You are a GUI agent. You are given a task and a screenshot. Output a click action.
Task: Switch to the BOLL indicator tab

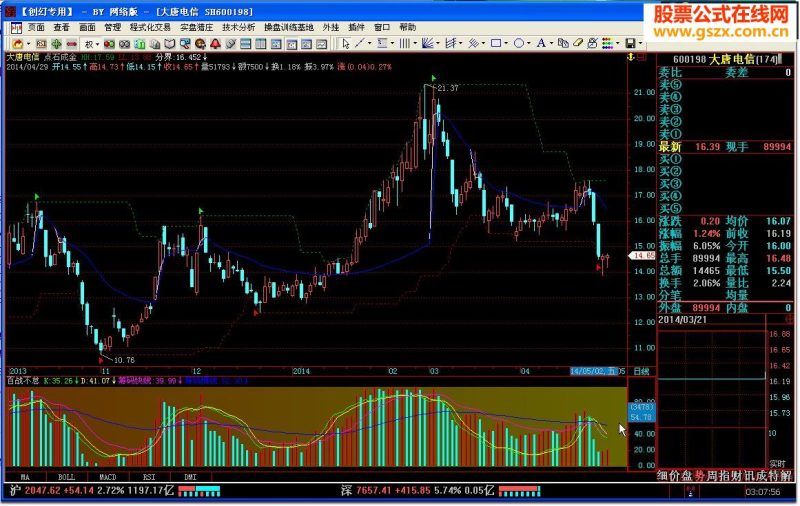(x=66, y=477)
